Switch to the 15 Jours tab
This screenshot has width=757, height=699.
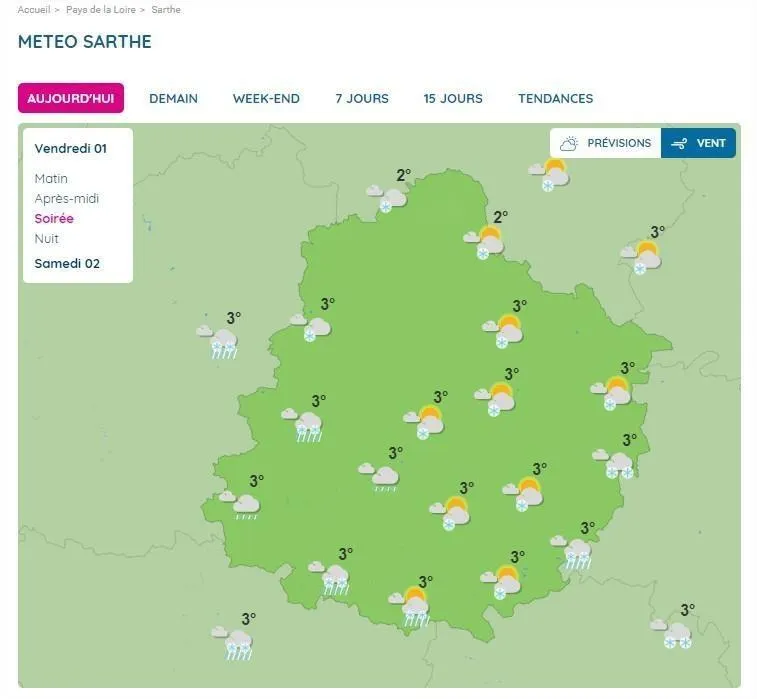[x=452, y=98]
